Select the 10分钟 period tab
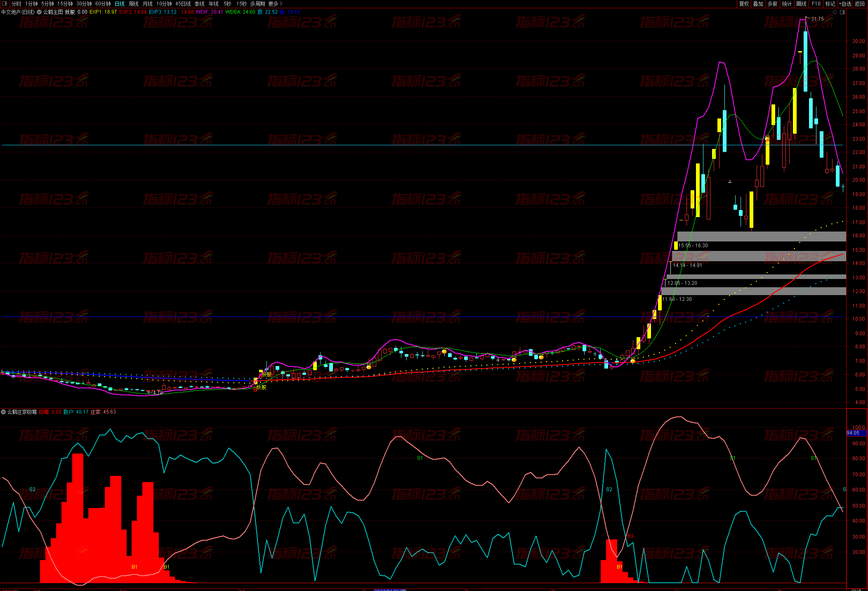The height and width of the screenshot is (591, 868). [164, 4]
